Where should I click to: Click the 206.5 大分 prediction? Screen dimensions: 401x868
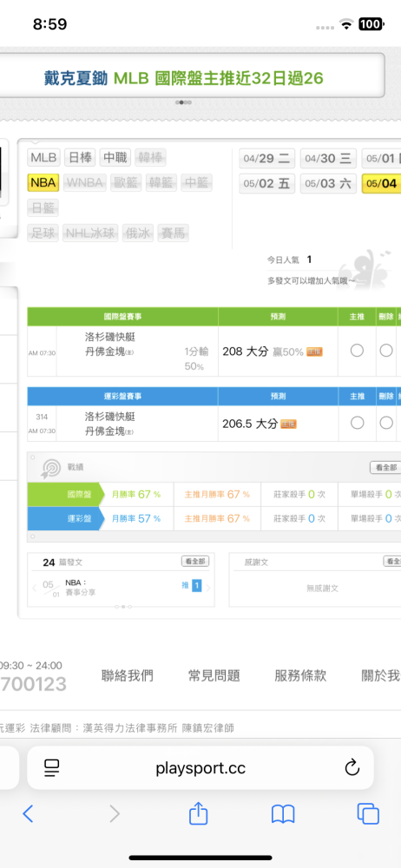[250, 424]
